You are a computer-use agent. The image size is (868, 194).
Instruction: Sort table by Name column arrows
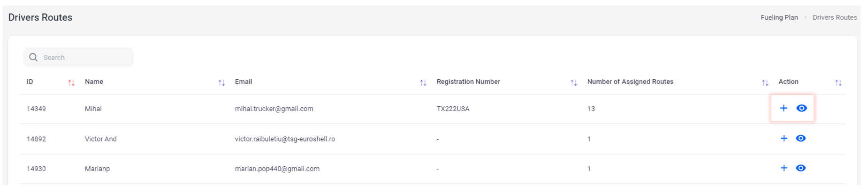click(221, 83)
